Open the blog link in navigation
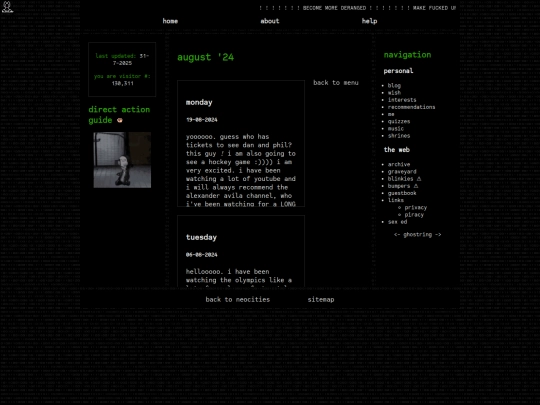540x405 pixels. click(x=394, y=85)
